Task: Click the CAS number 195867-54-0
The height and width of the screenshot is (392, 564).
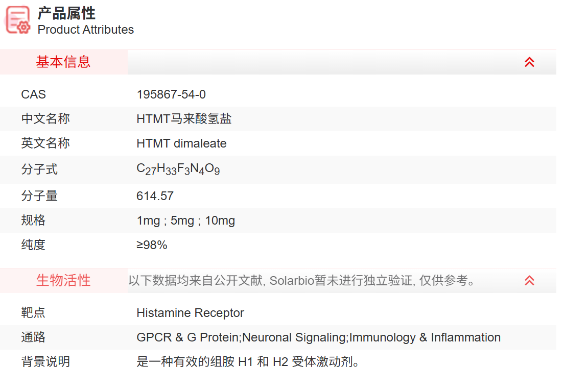Action: [171, 94]
